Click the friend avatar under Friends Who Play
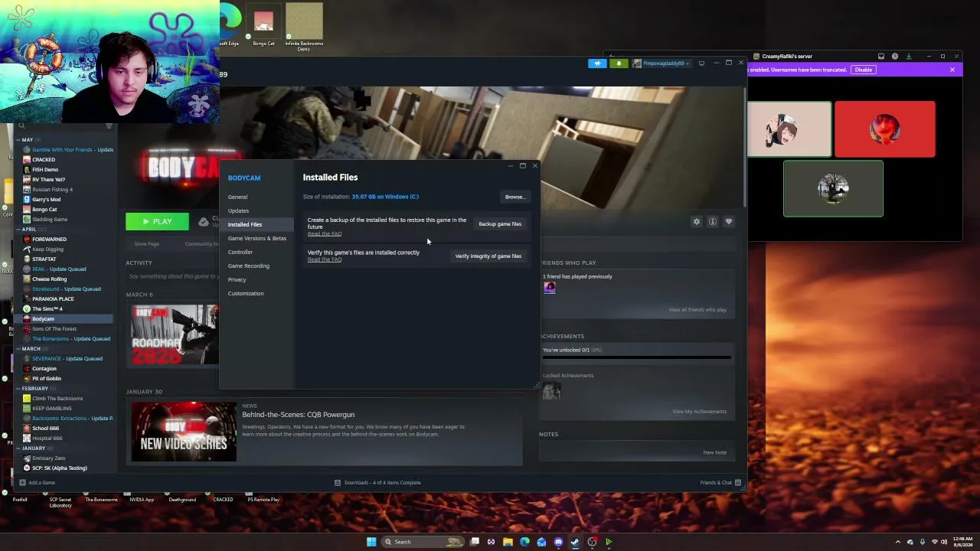This screenshot has height=551, width=980. 550,288
